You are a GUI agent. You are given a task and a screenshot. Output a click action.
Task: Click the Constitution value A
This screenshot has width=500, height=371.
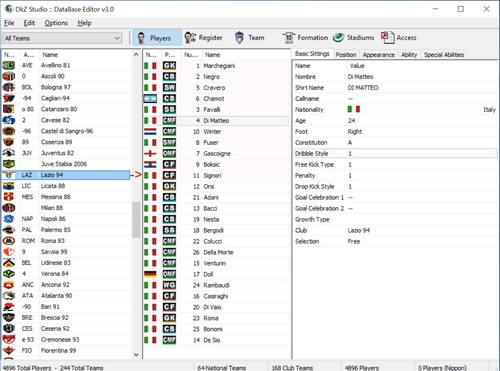(x=350, y=143)
